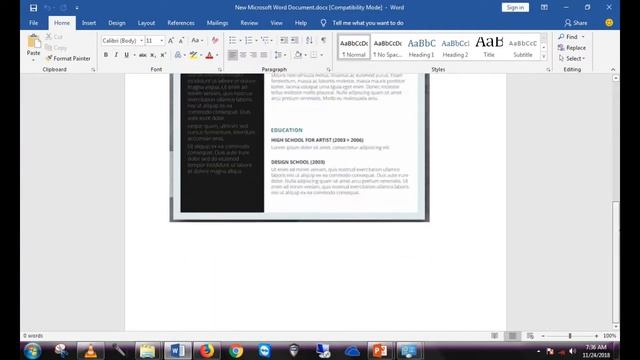Switch to Web Layout view
640x360 pixels.
pos(530,336)
